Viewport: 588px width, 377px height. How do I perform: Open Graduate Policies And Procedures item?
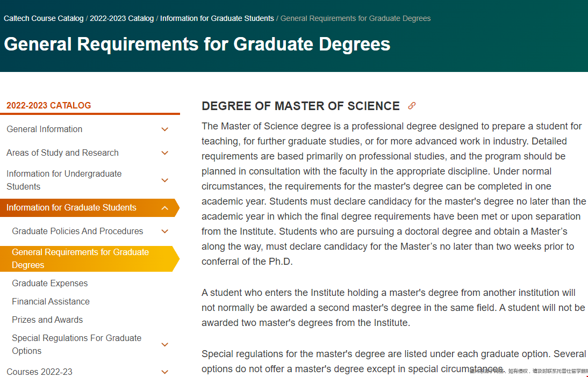(x=77, y=231)
